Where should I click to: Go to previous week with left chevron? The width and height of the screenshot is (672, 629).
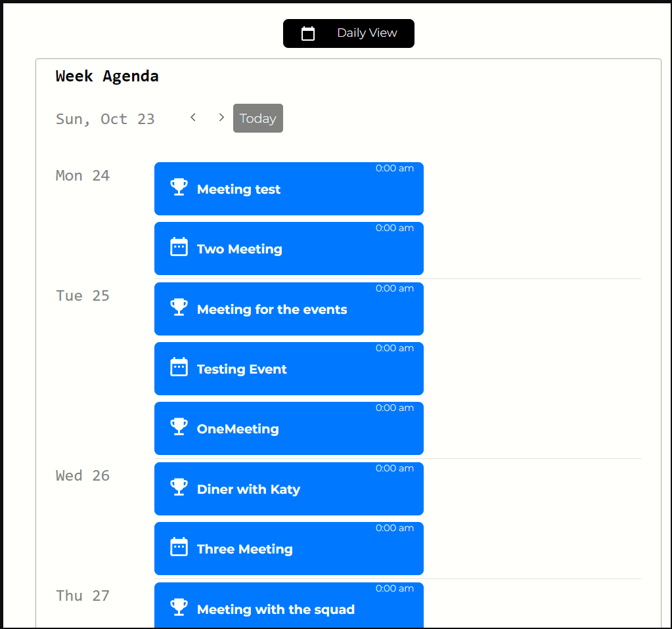pyautogui.click(x=193, y=118)
